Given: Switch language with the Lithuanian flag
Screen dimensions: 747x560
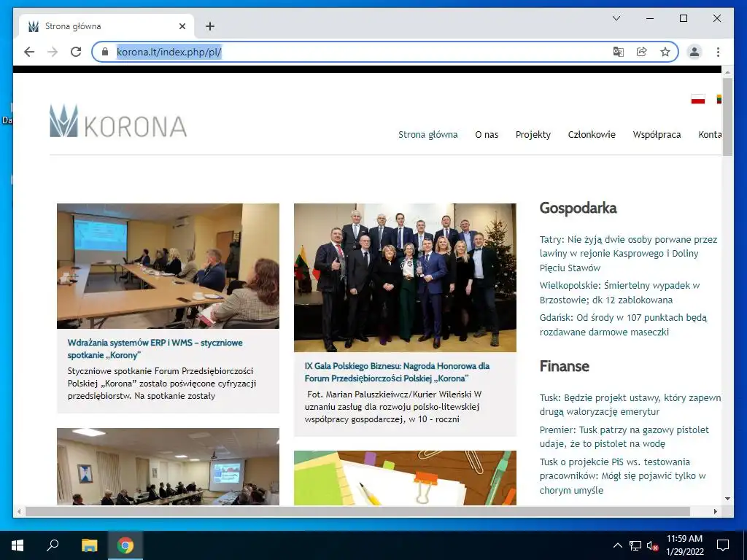Looking at the screenshot, I should pos(719,99).
